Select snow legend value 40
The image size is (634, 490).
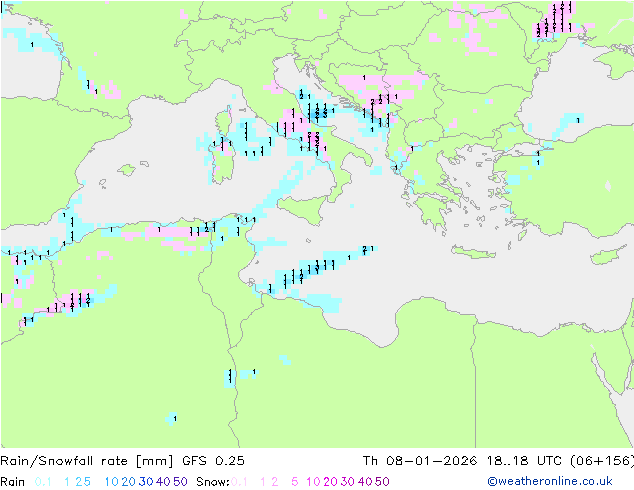coord(365,482)
